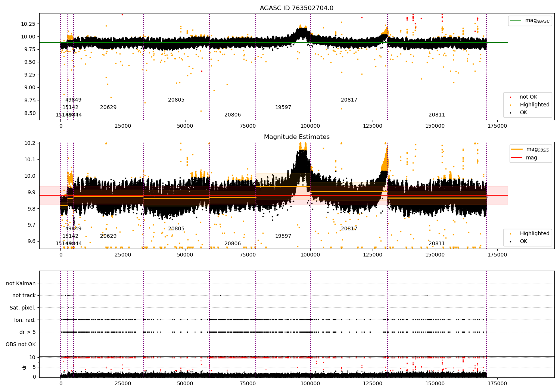Click obsid label 15142 in top plot
This screenshot has height=392, width=560.
(70, 108)
